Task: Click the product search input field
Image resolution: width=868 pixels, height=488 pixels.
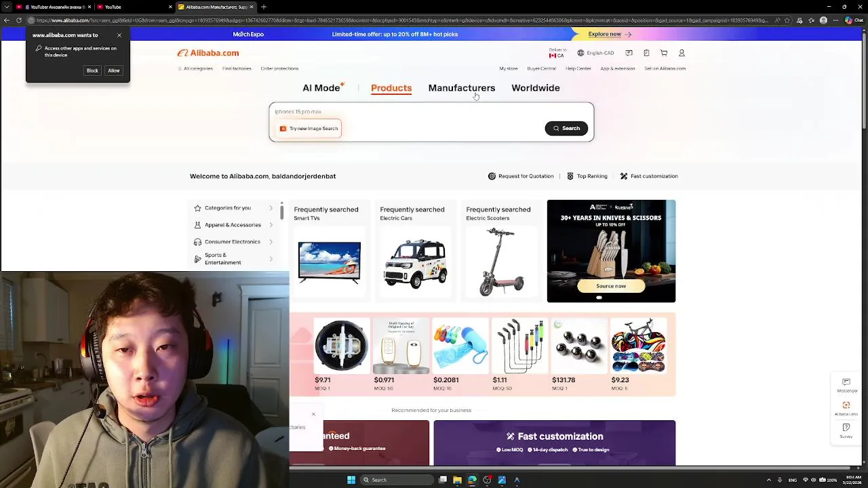Action: (x=431, y=112)
